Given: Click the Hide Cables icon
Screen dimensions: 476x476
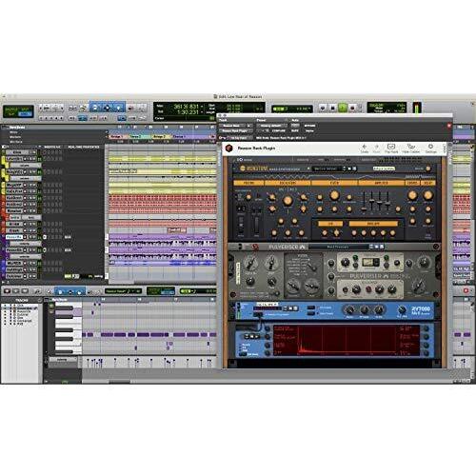Looking at the screenshot, I should [411, 148].
